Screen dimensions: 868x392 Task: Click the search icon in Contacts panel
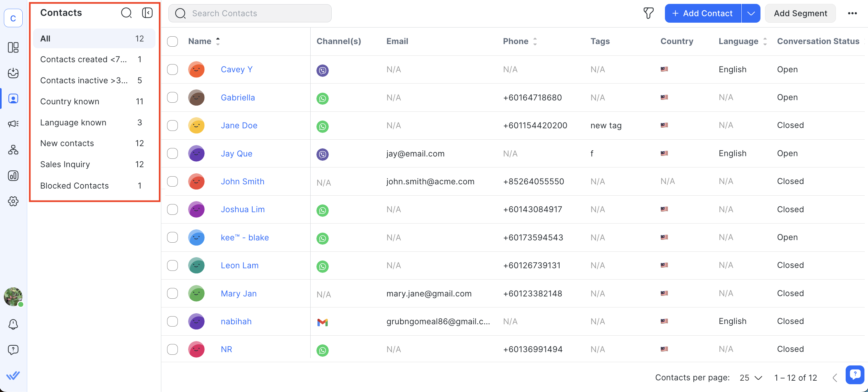pos(126,13)
